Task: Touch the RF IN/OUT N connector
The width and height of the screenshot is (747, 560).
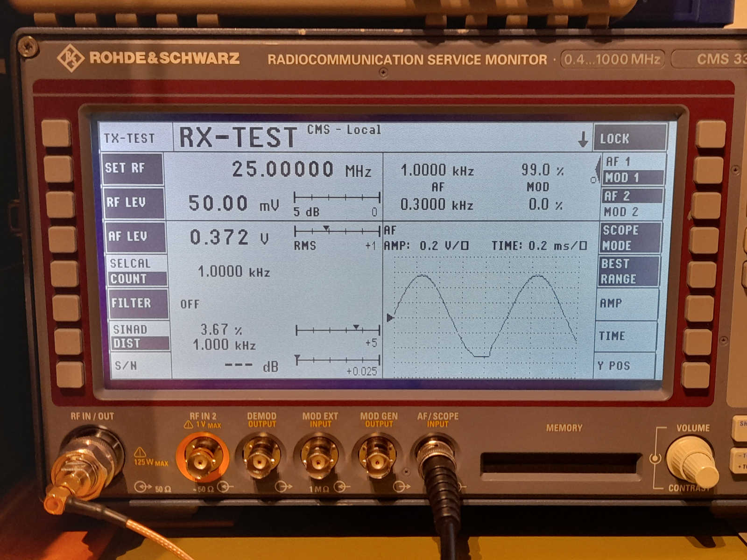Action: pyautogui.click(x=87, y=461)
